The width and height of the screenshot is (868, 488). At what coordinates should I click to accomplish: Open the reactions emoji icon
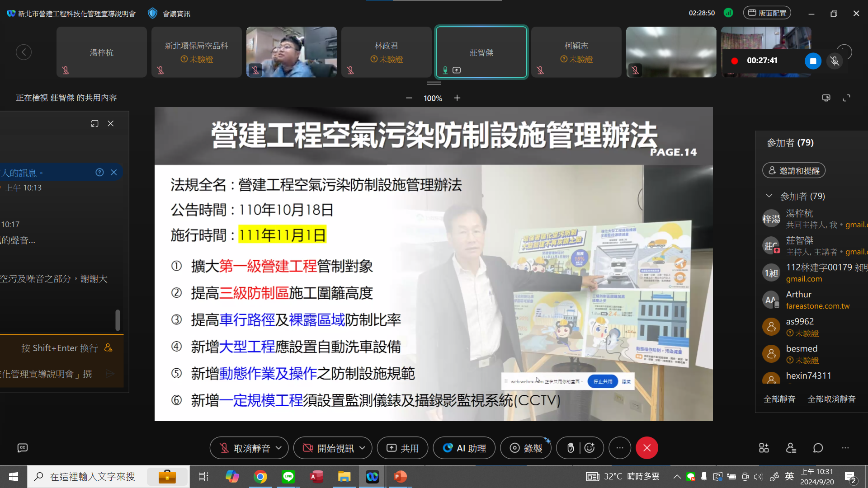[590, 448]
